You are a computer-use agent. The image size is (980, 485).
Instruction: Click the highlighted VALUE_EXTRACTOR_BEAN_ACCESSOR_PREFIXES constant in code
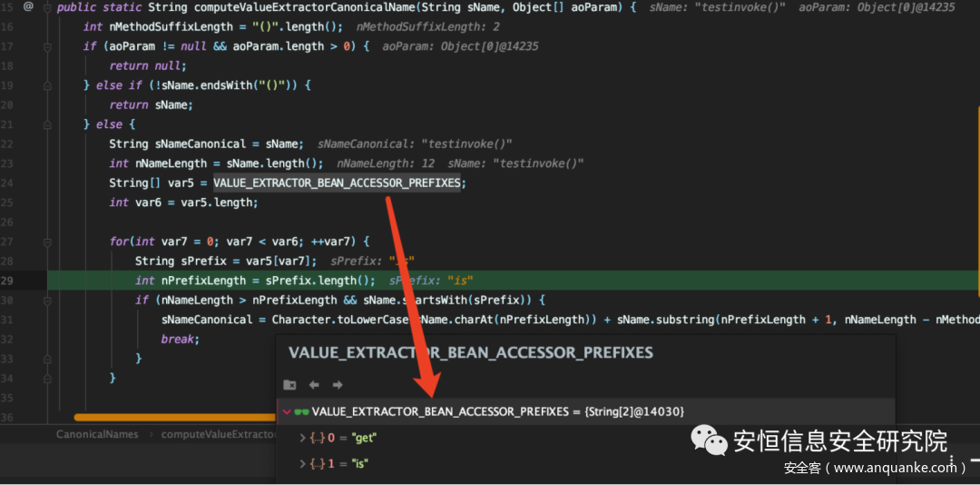tap(338, 183)
